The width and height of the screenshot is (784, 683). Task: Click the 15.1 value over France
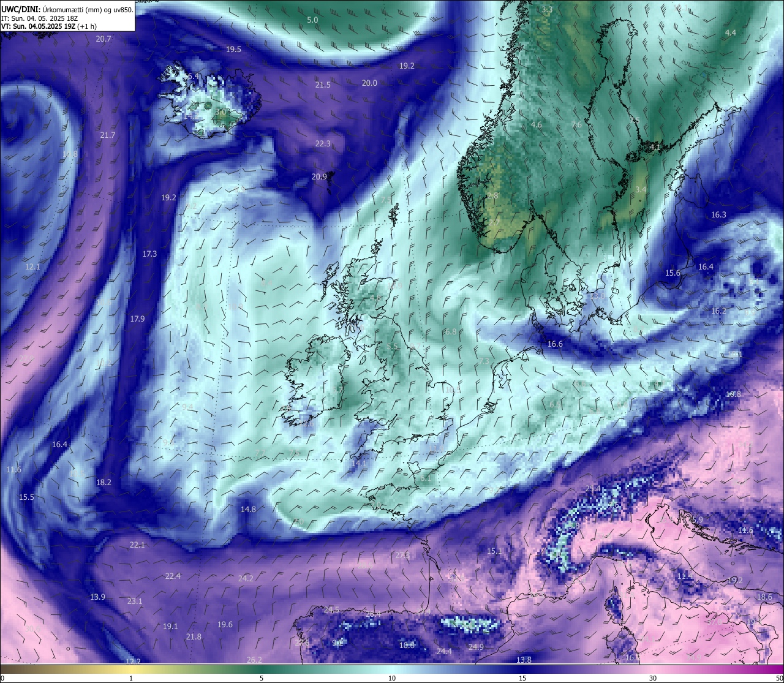click(x=494, y=551)
